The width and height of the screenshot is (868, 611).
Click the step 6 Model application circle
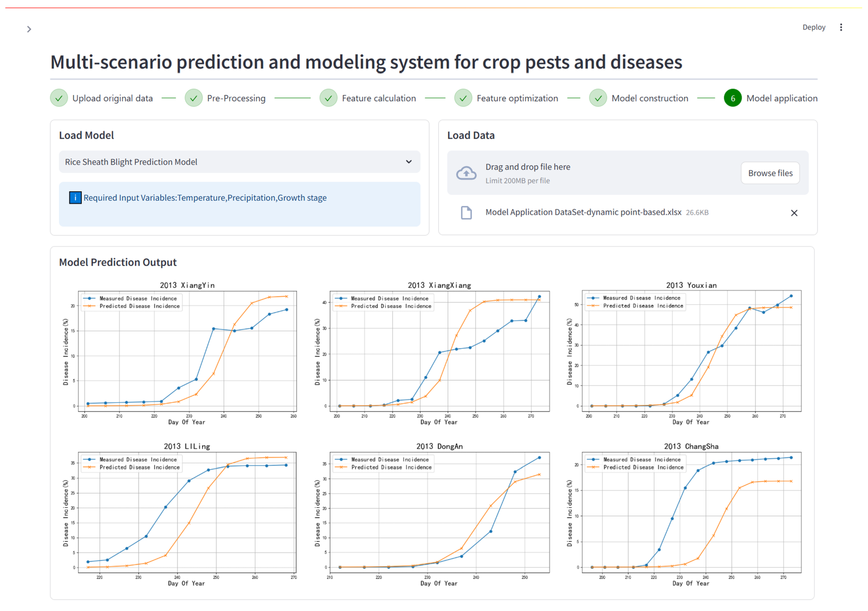coord(732,98)
